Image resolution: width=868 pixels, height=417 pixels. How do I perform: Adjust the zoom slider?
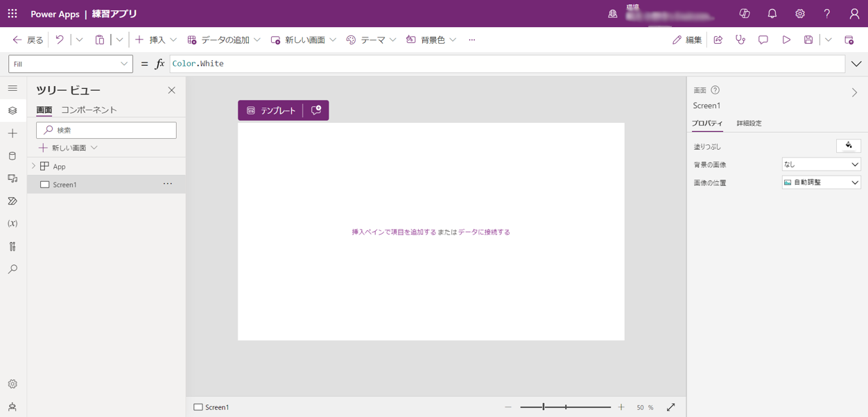pos(566,407)
